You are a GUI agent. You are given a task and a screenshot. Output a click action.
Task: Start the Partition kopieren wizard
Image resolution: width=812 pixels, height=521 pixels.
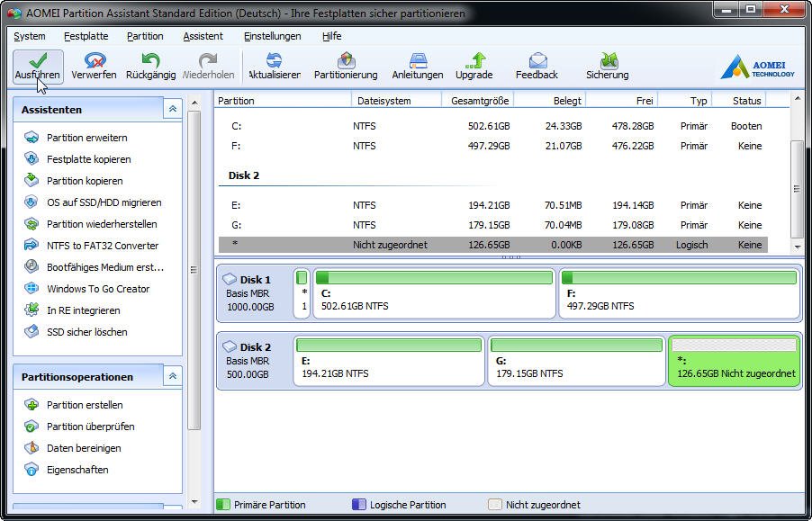(x=74, y=181)
